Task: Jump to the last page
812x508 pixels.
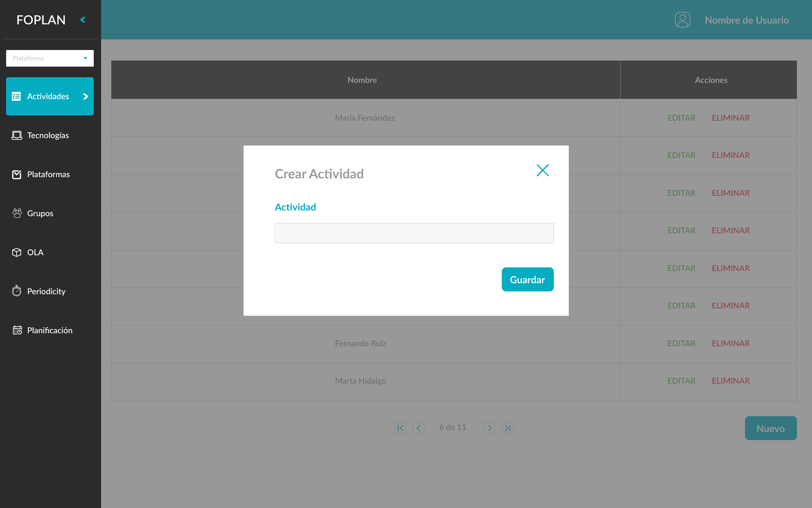Action: (x=507, y=428)
